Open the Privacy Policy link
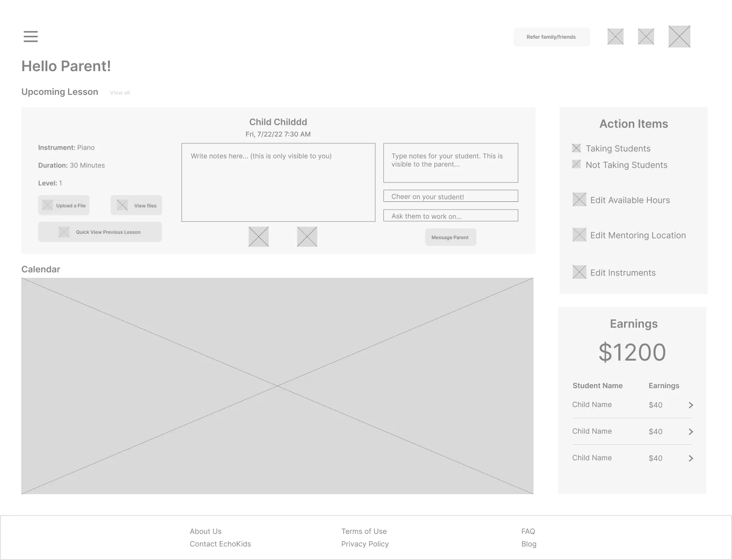 (365, 544)
